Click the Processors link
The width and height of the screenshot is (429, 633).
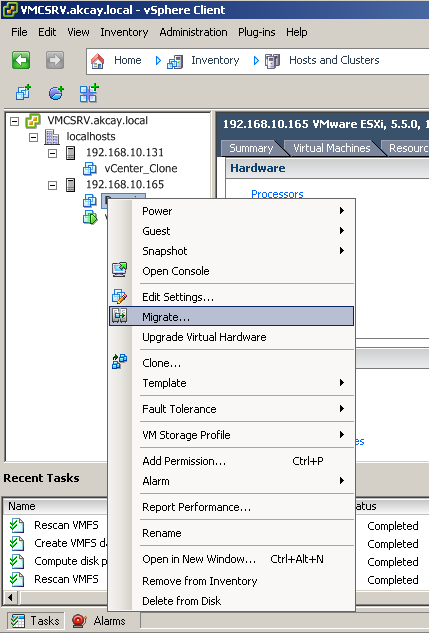point(277,194)
